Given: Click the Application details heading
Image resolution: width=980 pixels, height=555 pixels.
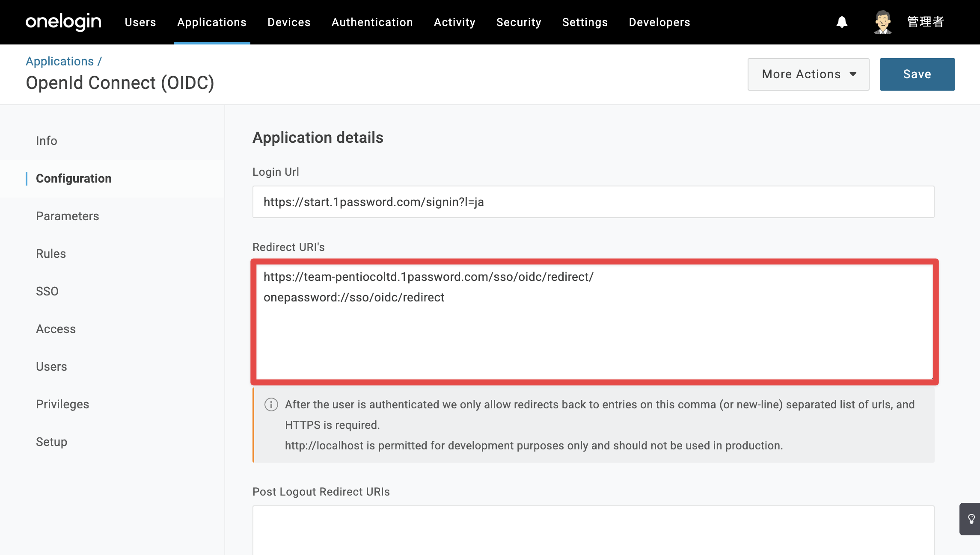Looking at the screenshot, I should (x=318, y=138).
